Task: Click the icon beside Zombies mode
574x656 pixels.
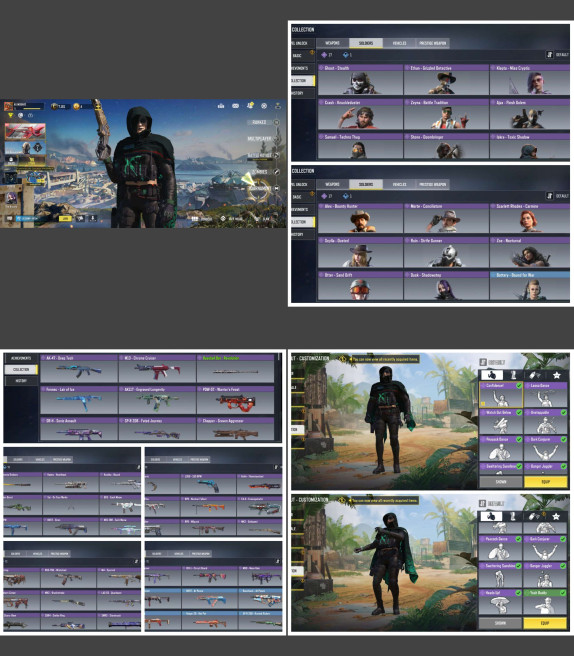Action: click(276, 172)
